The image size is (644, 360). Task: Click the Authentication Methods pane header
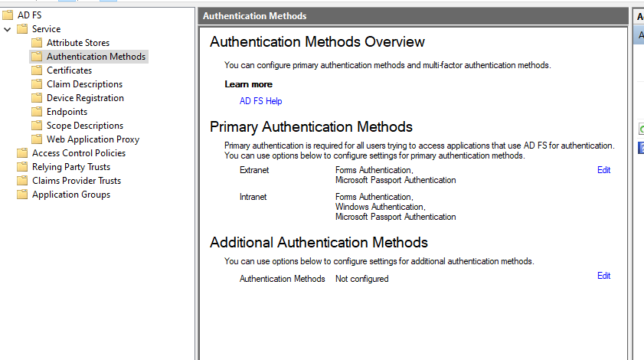tap(414, 16)
